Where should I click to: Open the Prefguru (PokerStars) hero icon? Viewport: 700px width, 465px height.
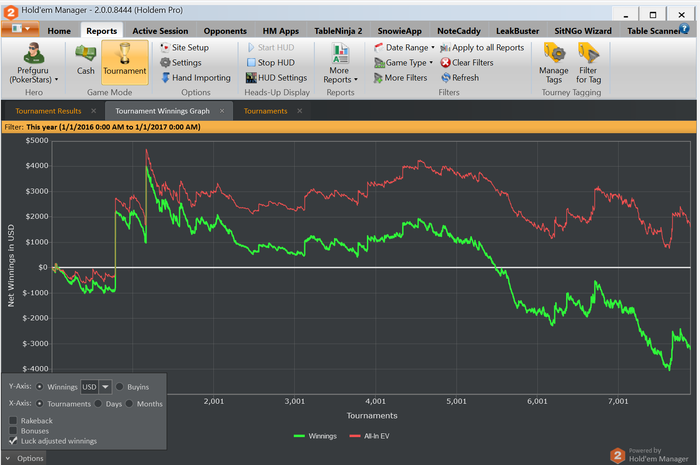click(x=33, y=53)
